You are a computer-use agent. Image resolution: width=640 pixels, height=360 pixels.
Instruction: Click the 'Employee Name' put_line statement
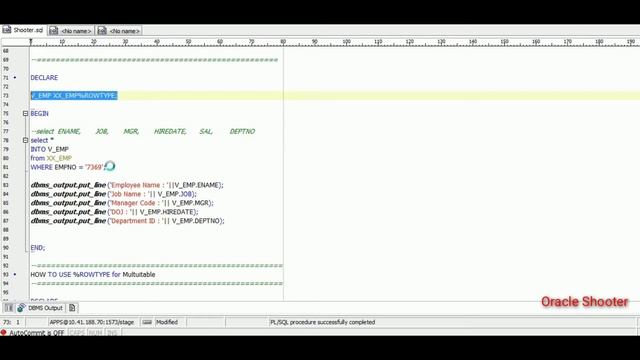(x=127, y=185)
